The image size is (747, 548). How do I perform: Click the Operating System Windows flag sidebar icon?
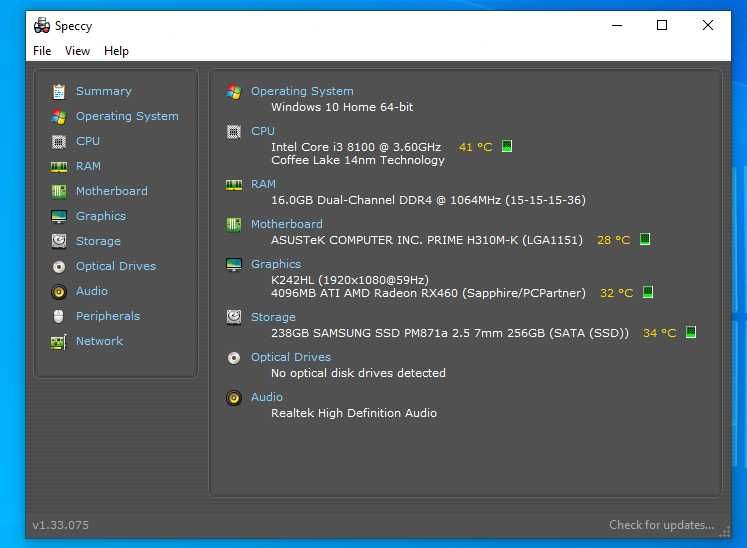pos(59,117)
